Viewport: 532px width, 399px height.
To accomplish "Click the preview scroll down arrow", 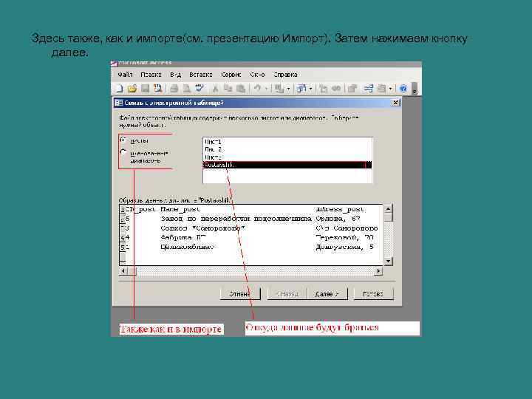I will [x=388, y=262].
